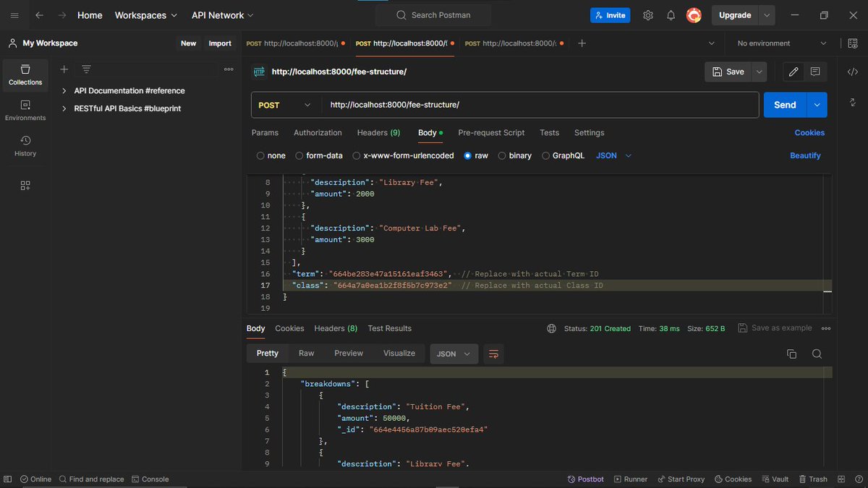Open Trash in the status bar
This screenshot has height=488, width=868.
pyautogui.click(x=813, y=479)
